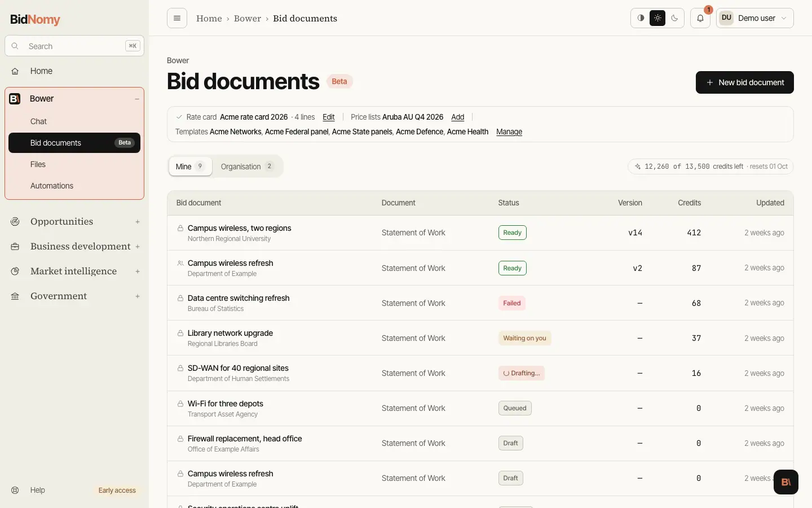Focus the Search field in the sidebar
This screenshot has height=508, width=812.
(x=74, y=46)
